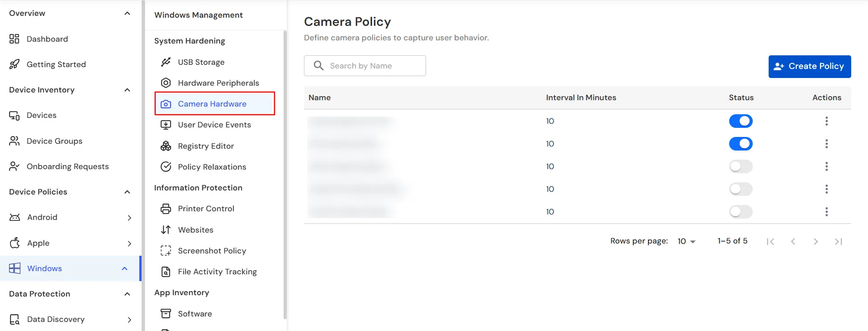Click the Websites up-down arrows icon
Viewport: 868px width, 331px height.
(166, 230)
